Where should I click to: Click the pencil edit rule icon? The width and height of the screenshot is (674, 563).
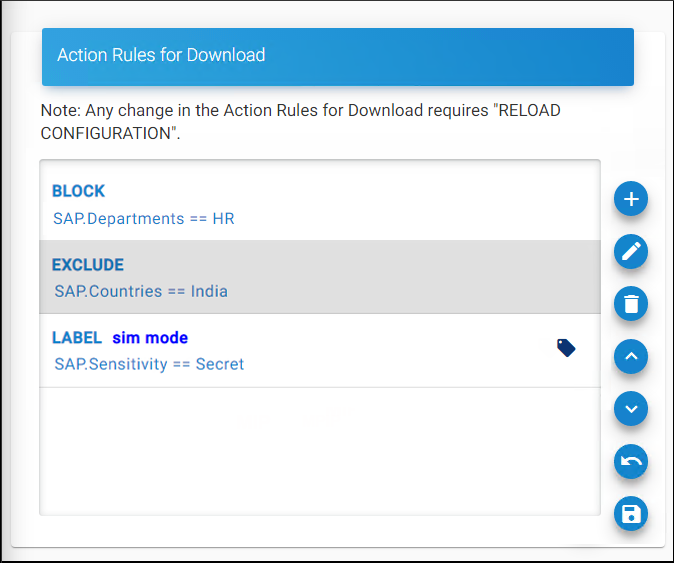631,251
